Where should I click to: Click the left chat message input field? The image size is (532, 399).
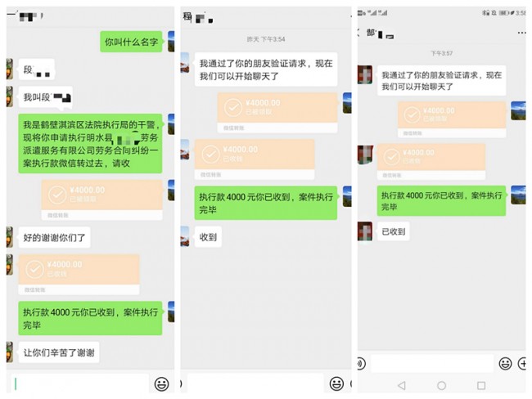pyautogui.click(x=80, y=383)
